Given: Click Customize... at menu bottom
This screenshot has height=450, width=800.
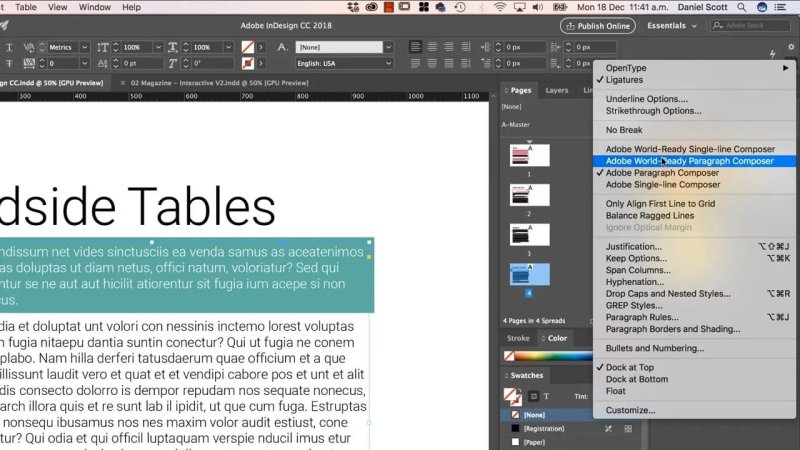Looking at the screenshot, I should click(x=694, y=410).
